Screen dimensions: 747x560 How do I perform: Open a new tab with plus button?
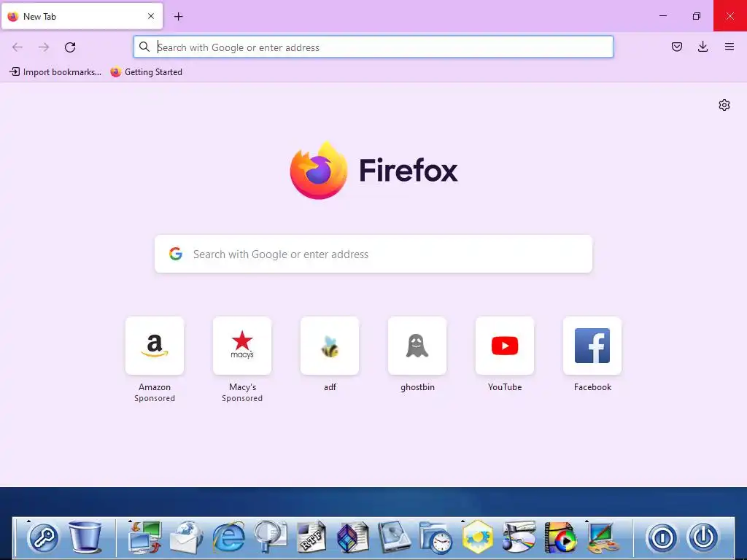[178, 17]
